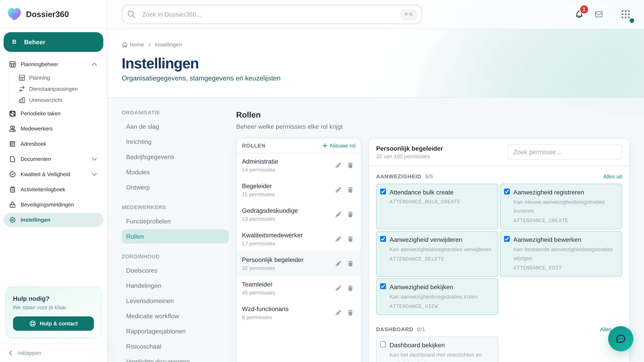Image resolution: width=644 pixels, height=362 pixels.
Task: Open Bedrijfsgegevens settings section
Action: (175, 157)
